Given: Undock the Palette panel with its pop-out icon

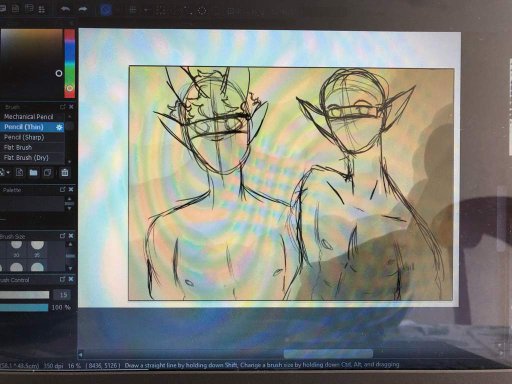Looking at the screenshot, I should point(62,189).
